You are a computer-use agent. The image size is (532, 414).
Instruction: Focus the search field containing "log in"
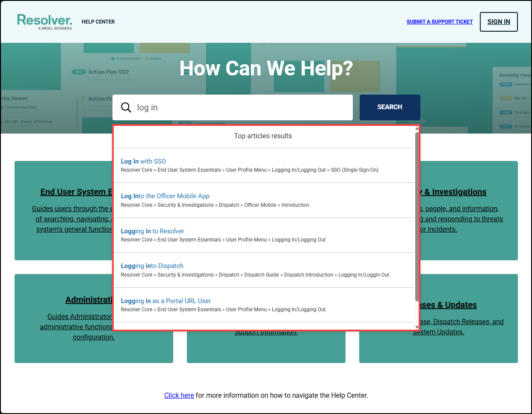[x=233, y=107]
